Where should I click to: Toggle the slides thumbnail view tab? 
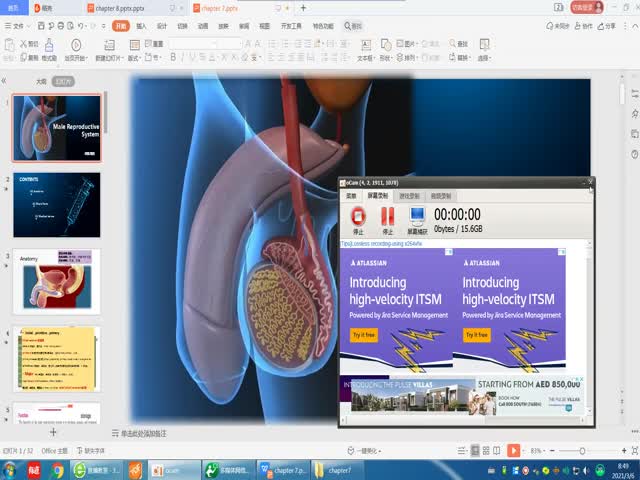click(64, 82)
